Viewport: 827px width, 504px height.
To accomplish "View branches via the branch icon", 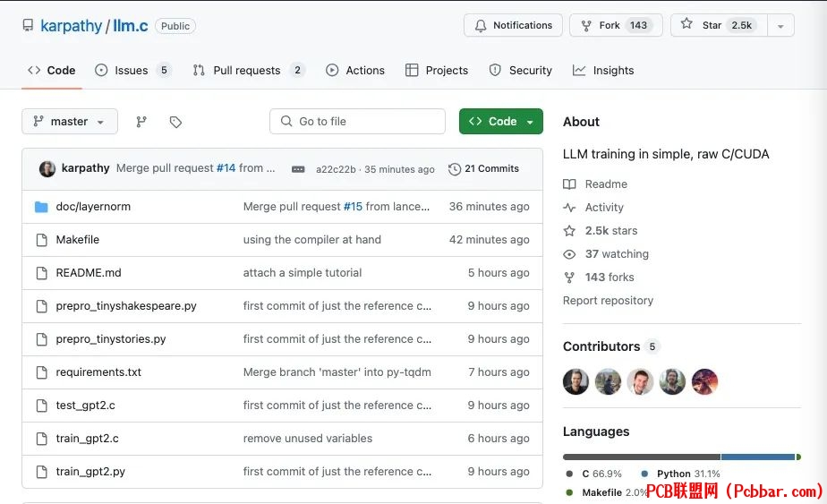I will coord(141,122).
